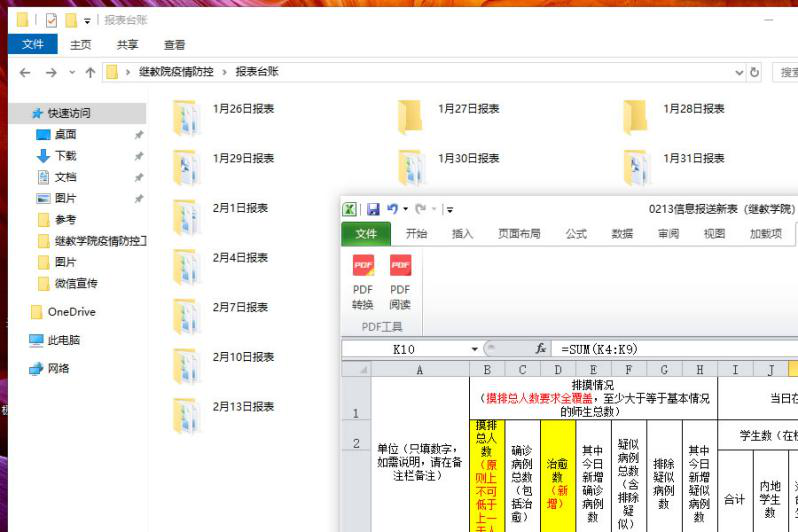The height and width of the screenshot is (532, 798).
Task: Navigate back with the Explorer back arrow
Action: [25, 72]
